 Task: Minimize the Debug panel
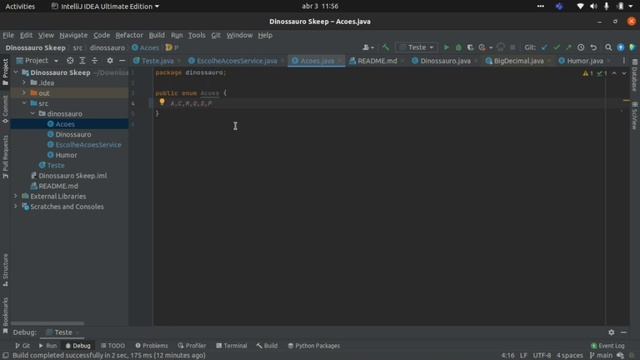point(623,332)
